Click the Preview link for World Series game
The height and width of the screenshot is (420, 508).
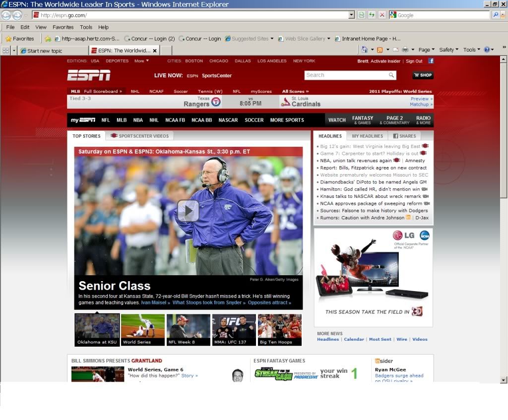point(421,99)
